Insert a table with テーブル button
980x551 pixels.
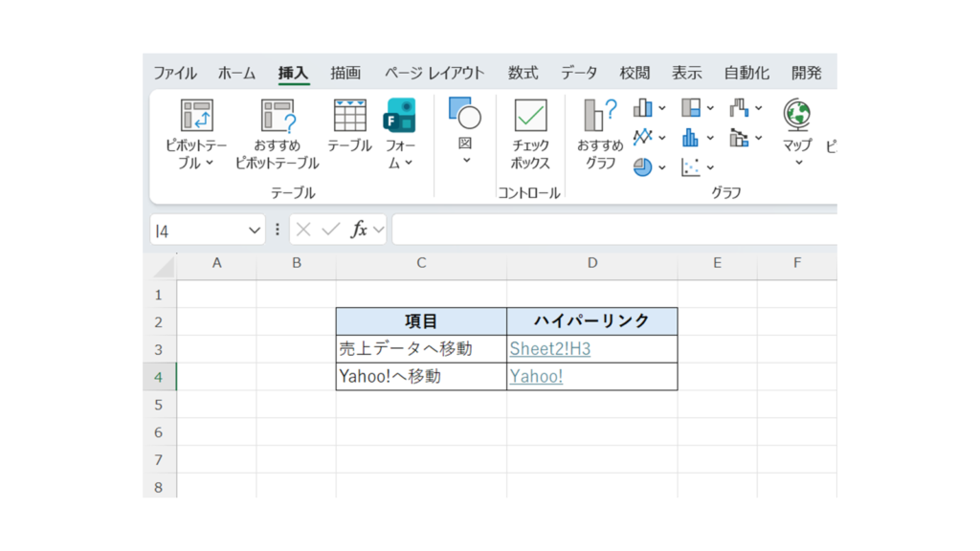tap(349, 116)
